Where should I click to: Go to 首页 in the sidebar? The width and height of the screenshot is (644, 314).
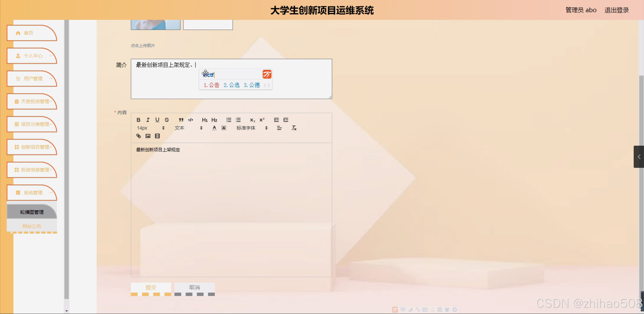tap(28, 33)
